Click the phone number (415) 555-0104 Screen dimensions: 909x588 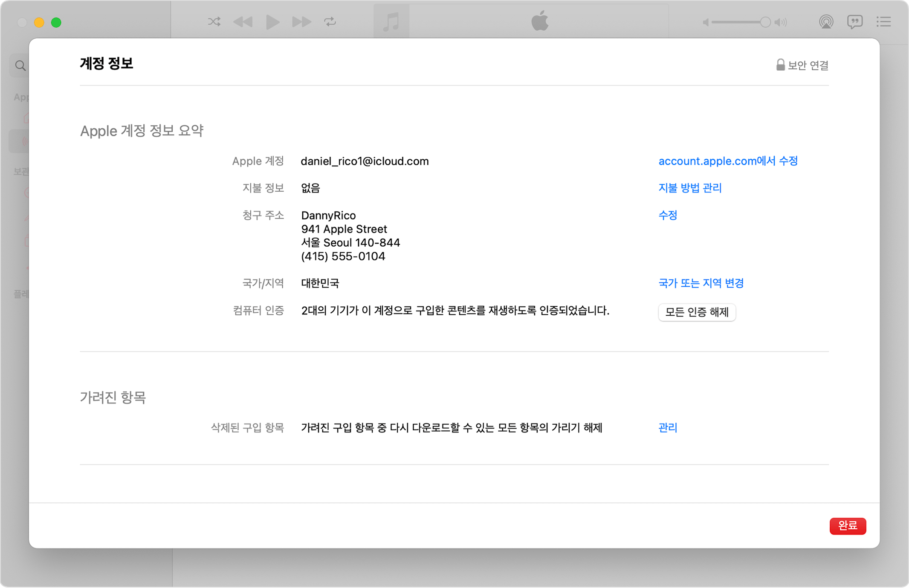[343, 257]
